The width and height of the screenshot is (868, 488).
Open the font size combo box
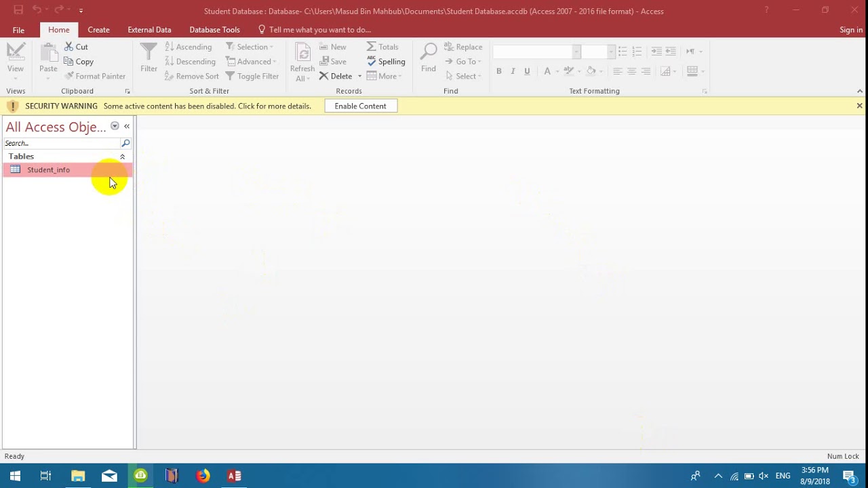pos(599,52)
